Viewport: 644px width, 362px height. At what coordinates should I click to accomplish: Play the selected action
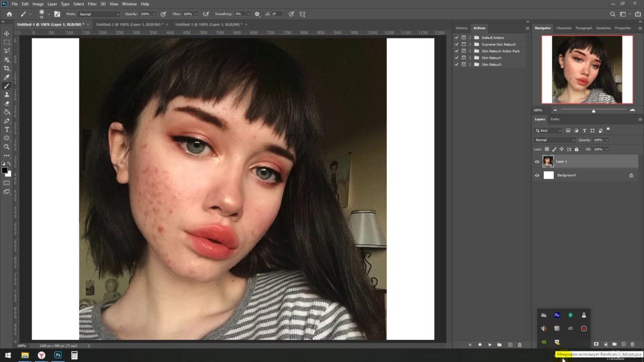[x=490, y=345]
